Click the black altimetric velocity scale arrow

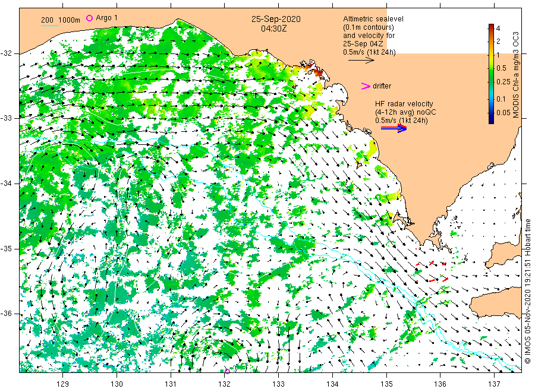[361, 61]
